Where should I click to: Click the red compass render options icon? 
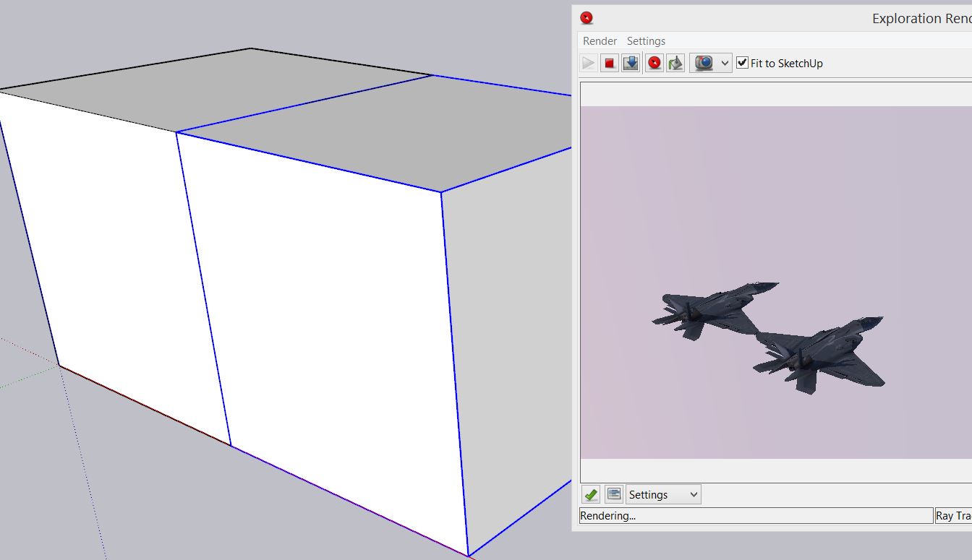tap(655, 63)
